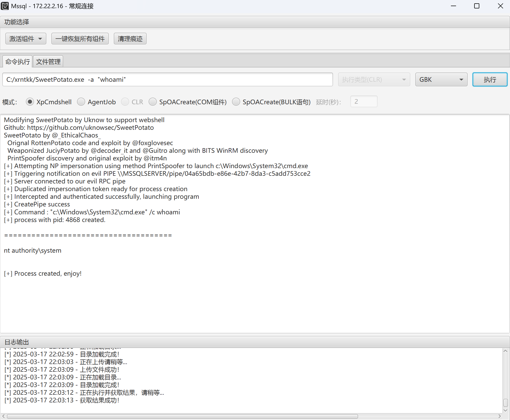Select the AgentJob radio button
This screenshot has height=420, width=510.
(x=81, y=102)
